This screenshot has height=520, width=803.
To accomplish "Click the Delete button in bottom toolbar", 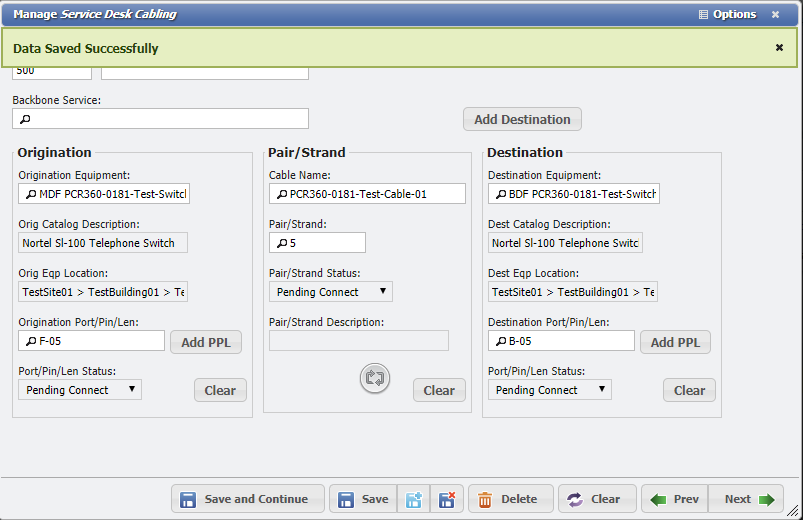I will pyautogui.click(x=510, y=499).
